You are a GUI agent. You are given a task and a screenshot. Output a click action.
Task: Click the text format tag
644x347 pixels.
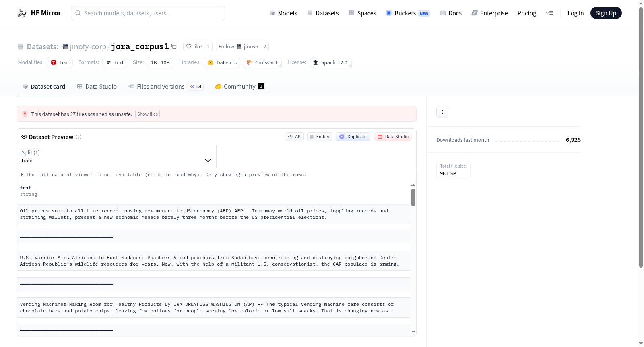[x=115, y=62]
